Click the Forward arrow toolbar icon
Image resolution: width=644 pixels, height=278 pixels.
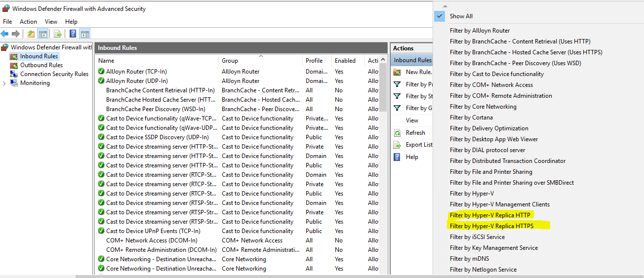16,34
